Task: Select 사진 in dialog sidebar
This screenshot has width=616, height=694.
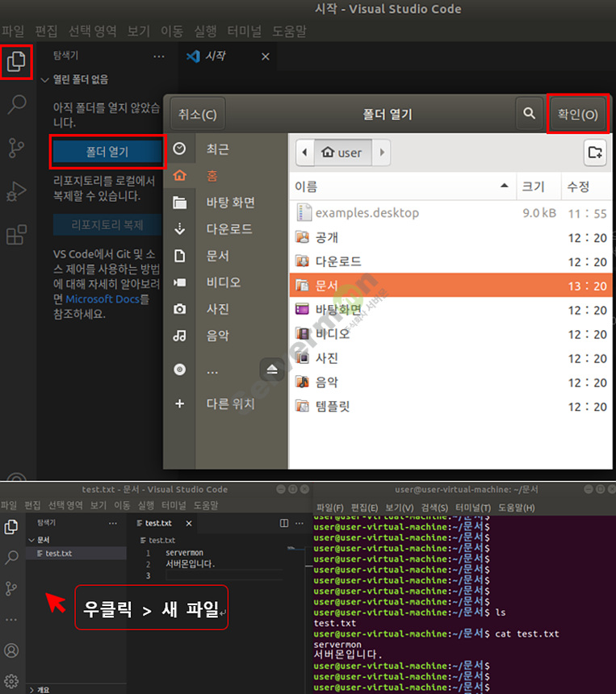Action: click(226, 308)
